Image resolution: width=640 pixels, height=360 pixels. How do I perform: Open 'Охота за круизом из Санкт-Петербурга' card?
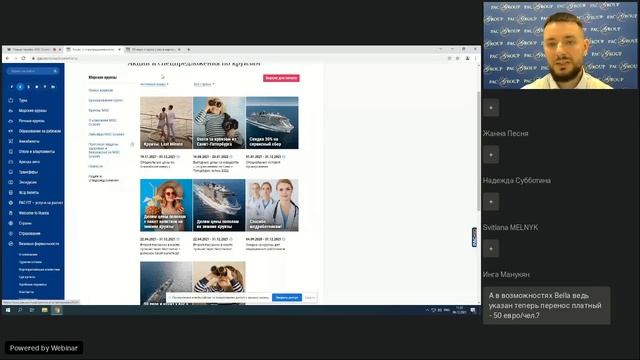point(219,123)
